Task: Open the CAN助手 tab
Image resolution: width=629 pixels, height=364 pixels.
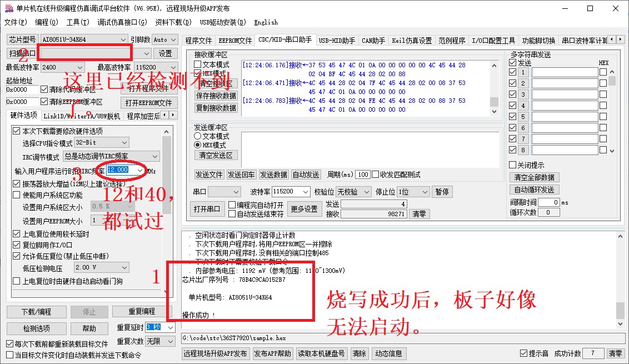Action: point(373,41)
